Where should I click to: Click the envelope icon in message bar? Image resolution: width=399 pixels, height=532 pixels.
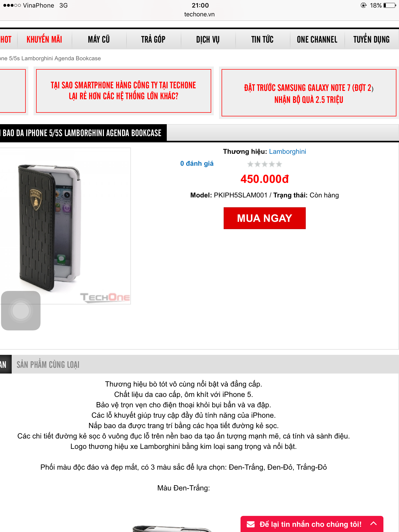click(x=251, y=524)
